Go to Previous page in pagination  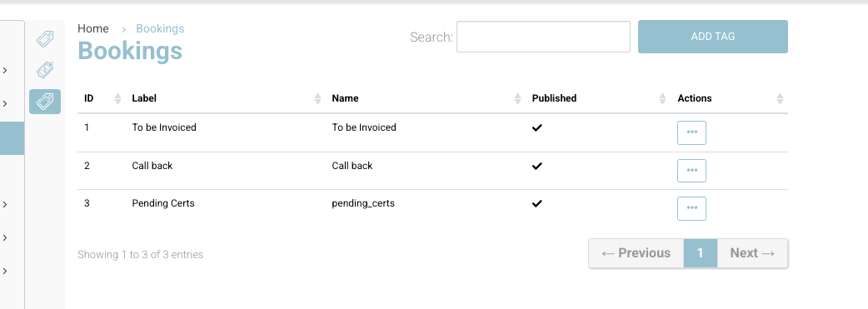coord(636,253)
